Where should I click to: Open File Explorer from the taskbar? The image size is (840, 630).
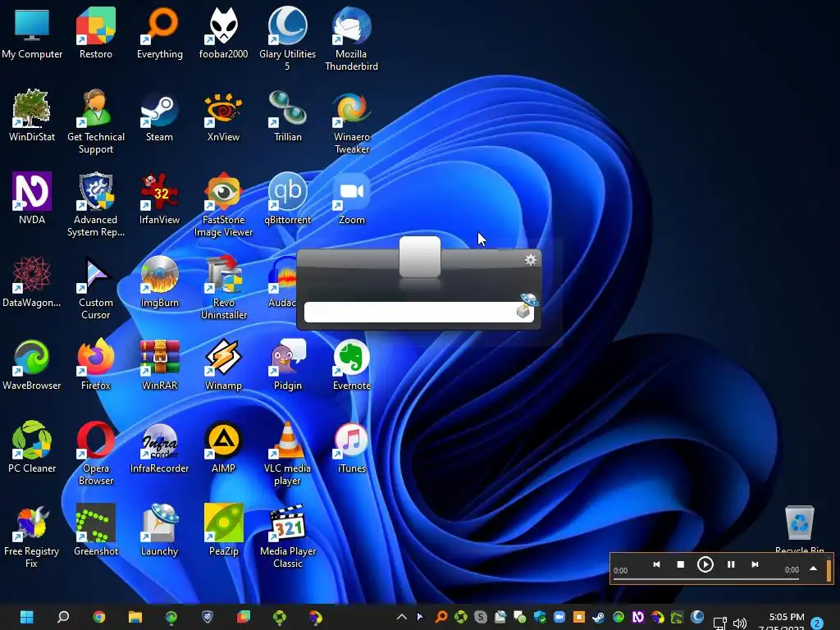click(x=135, y=617)
